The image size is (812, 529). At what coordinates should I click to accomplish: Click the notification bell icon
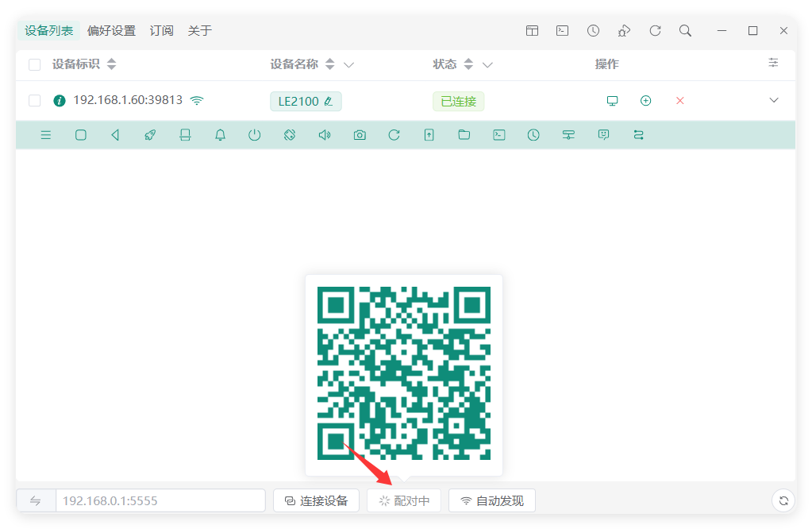click(220, 135)
